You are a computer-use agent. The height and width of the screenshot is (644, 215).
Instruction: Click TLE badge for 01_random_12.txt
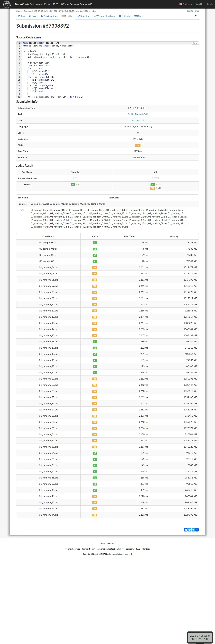[95, 317]
